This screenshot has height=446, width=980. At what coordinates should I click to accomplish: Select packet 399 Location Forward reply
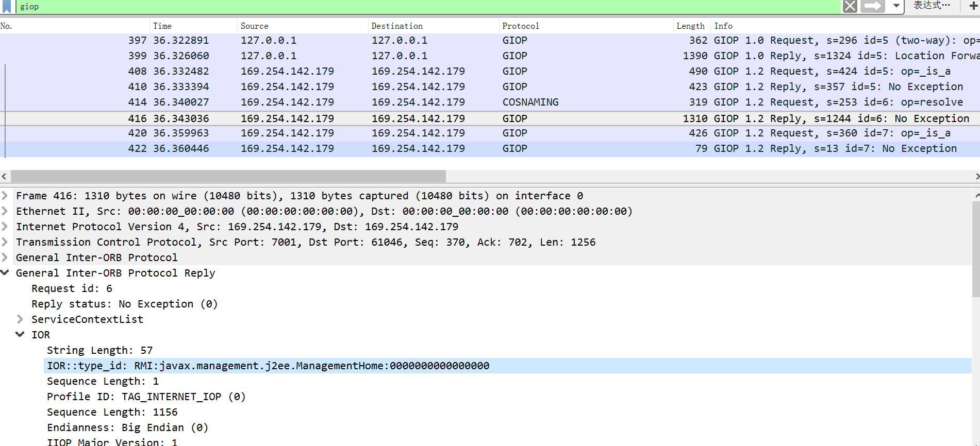coord(490,56)
